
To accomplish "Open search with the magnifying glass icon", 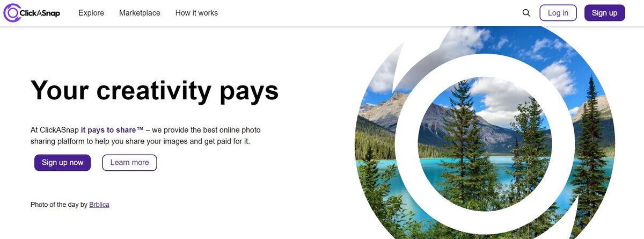I will 526,13.
